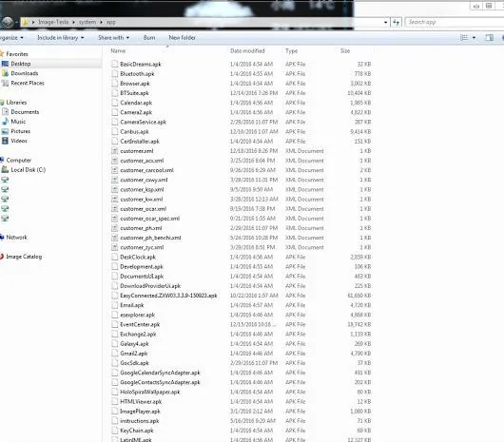Select the GoogleCalendarSyncAdapter.apk file icon
504x442 pixels.
point(114,373)
